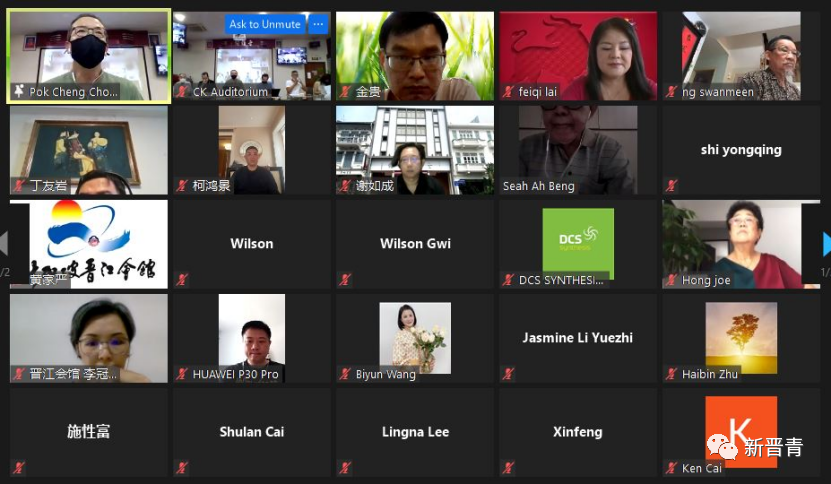Select Haibin Zhu sunset tree avatar
The width and height of the screenshot is (831, 484).
[x=741, y=338]
